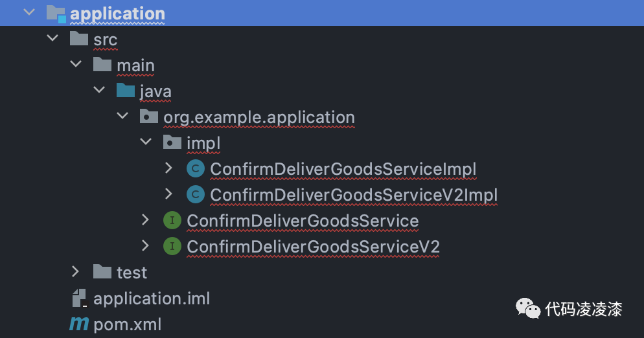Select the ConfirmDeliverGoodsServiceImpl class
The height and width of the screenshot is (338, 644).
(343, 169)
